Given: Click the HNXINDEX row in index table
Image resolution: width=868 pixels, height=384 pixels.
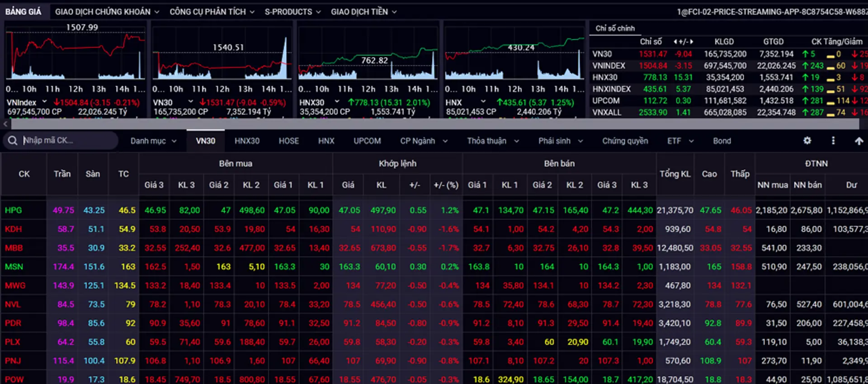Looking at the screenshot, I should click(x=729, y=89).
